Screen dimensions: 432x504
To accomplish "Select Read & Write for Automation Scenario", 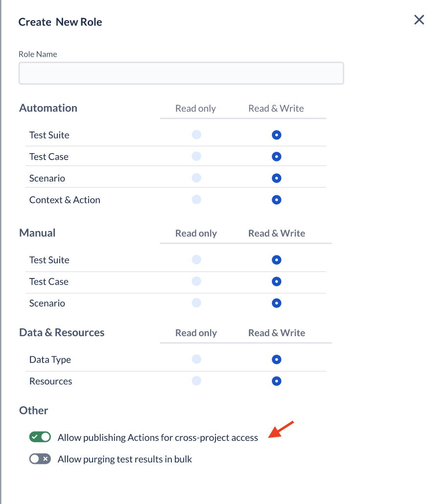I will click(276, 178).
